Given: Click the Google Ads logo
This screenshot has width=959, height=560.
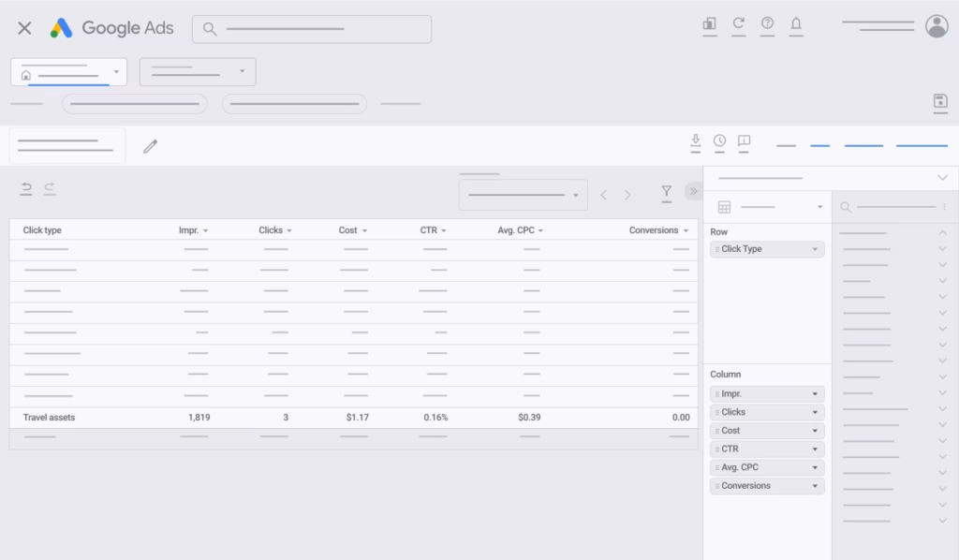Looking at the screenshot, I should coord(111,28).
